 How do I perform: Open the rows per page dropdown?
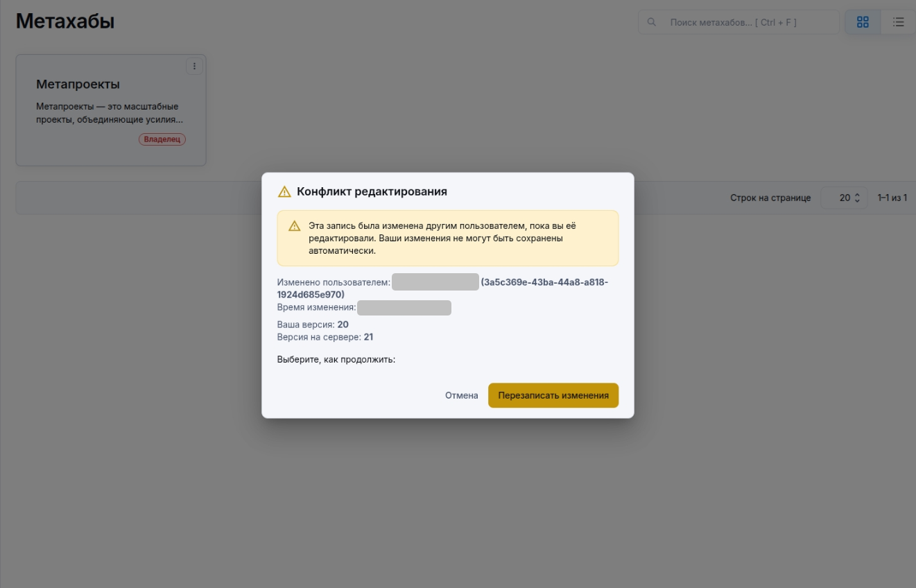pyautogui.click(x=844, y=198)
